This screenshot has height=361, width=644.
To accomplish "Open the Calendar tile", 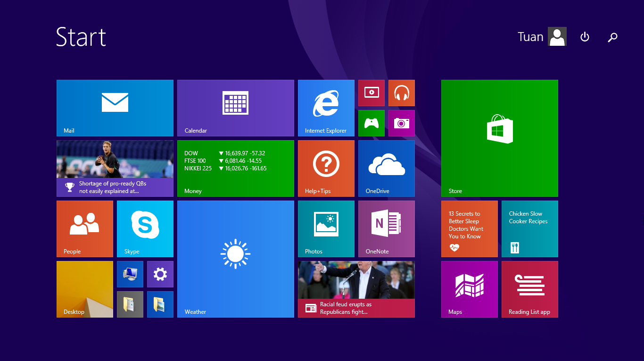I will click(x=236, y=108).
